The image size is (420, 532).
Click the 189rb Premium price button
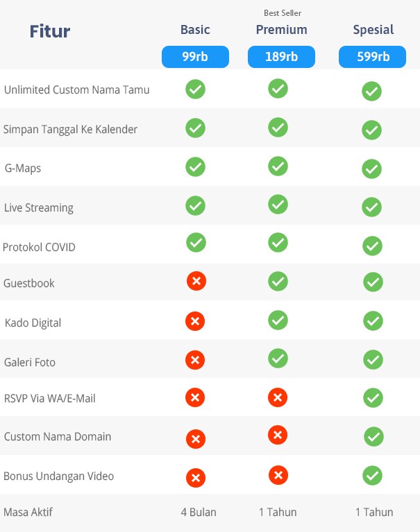[x=281, y=57]
